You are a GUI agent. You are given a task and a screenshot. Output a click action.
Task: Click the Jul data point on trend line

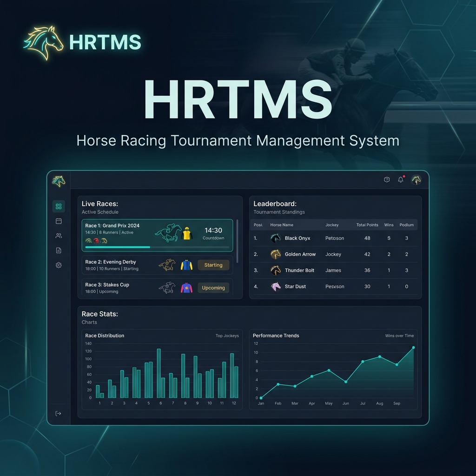point(363,362)
